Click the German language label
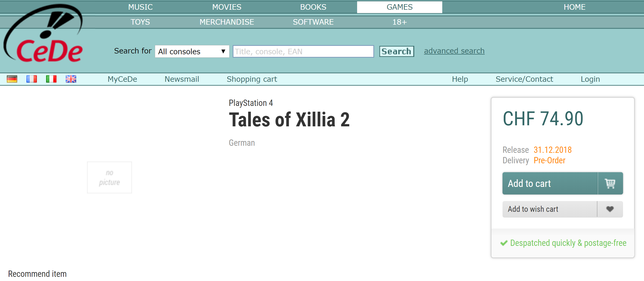The height and width of the screenshot is (281, 644). (242, 143)
